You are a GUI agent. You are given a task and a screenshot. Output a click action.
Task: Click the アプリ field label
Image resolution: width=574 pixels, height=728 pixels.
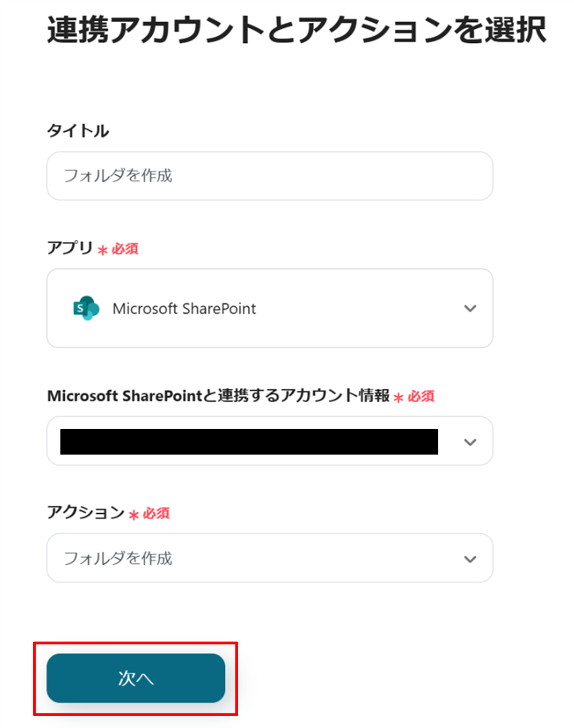point(70,248)
